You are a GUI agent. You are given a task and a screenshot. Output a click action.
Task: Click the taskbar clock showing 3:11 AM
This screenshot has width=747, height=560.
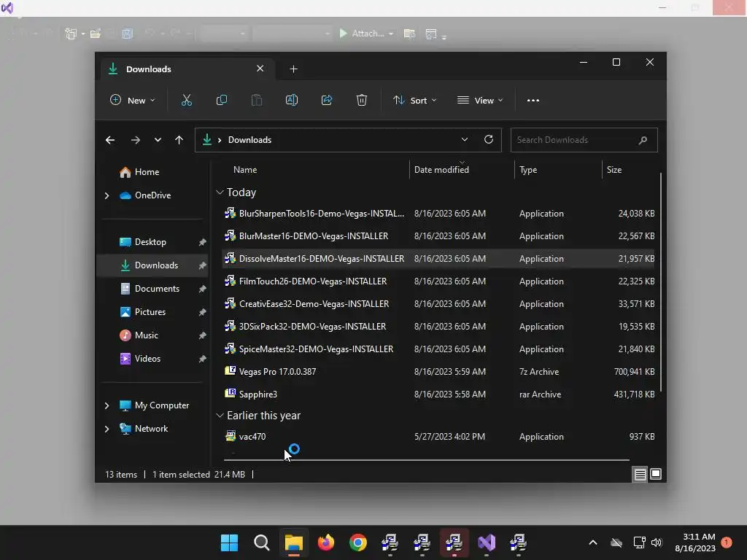point(695,542)
